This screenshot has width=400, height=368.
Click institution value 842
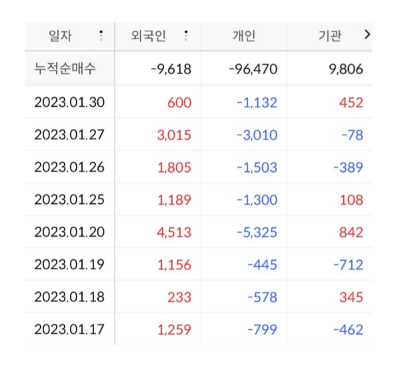tap(351, 232)
